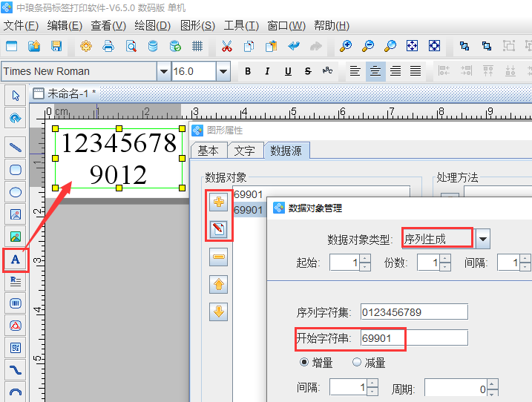Click the 序列字符集 input field
532x402 pixels.
coord(414,312)
